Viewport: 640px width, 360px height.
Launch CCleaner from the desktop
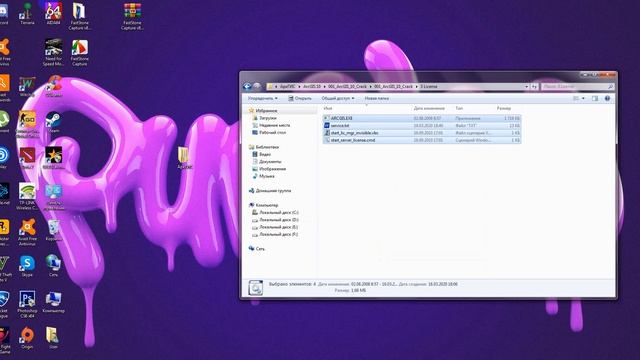click(53, 87)
